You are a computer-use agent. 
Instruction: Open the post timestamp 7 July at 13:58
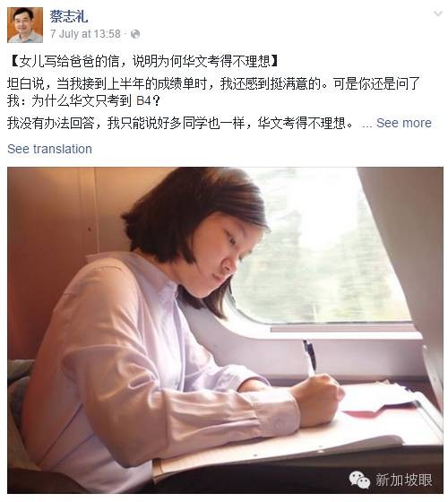(x=85, y=34)
